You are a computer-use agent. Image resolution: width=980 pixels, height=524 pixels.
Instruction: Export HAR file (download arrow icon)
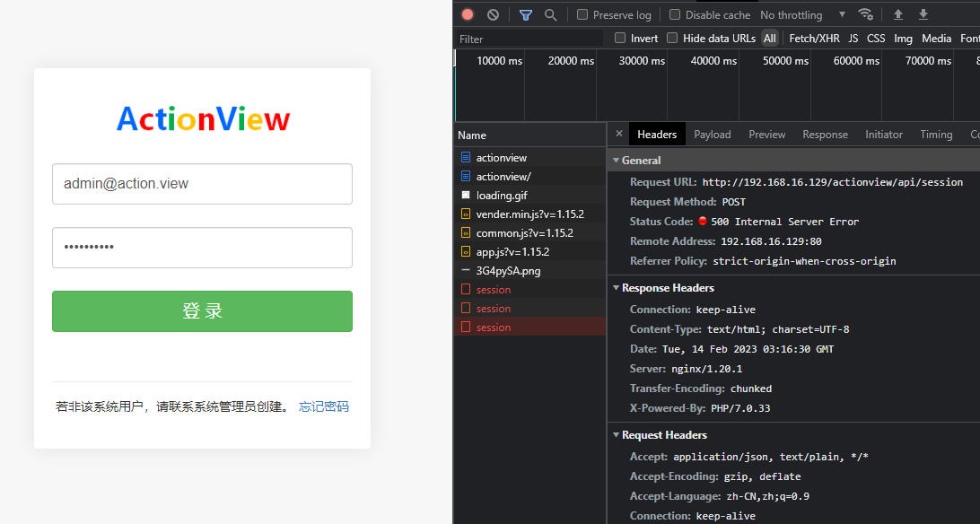[x=923, y=14]
